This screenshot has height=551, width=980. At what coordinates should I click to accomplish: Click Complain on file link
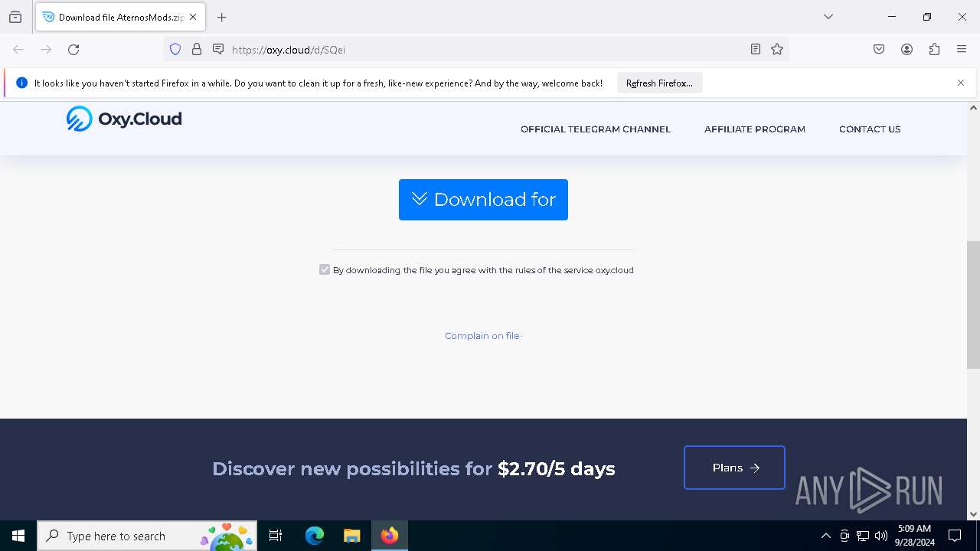pyautogui.click(x=482, y=336)
